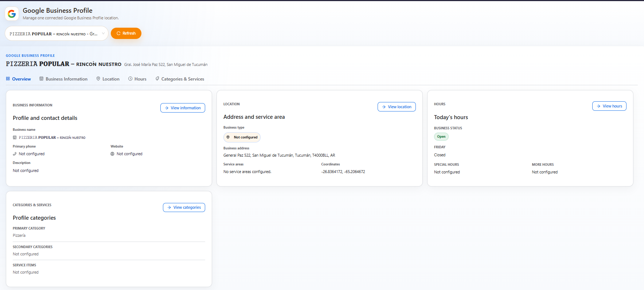Viewport: 644px width, 290px height.
Task: Click the Pizzería primary category value
Action: point(19,236)
